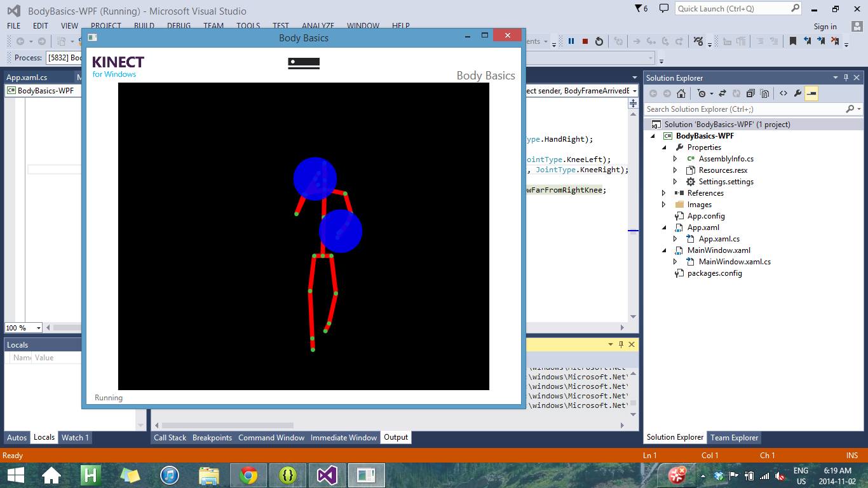This screenshot has width=868, height=488.
Task: Expand the Images folder
Action: pos(664,205)
